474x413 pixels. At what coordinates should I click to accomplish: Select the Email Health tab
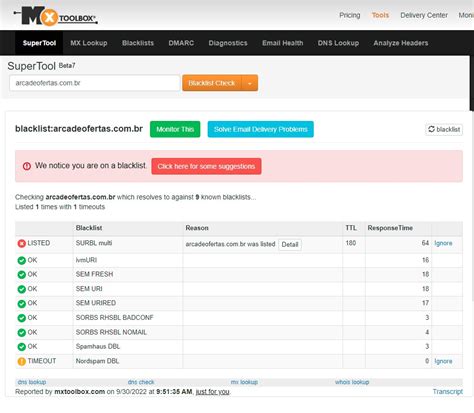pos(283,43)
